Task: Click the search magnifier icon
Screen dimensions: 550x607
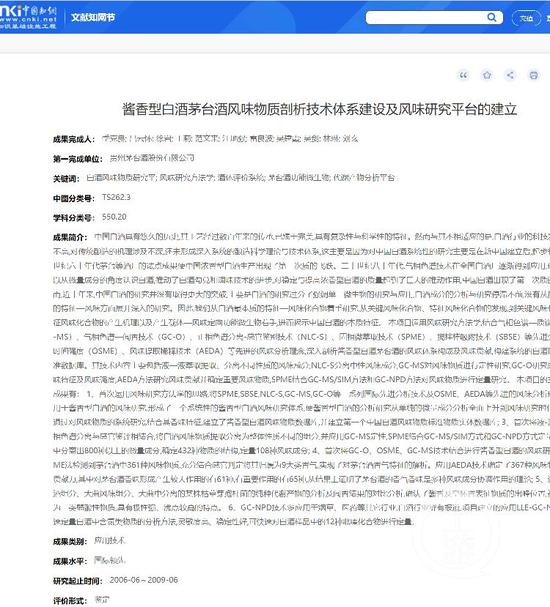Action: coord(492,17)
